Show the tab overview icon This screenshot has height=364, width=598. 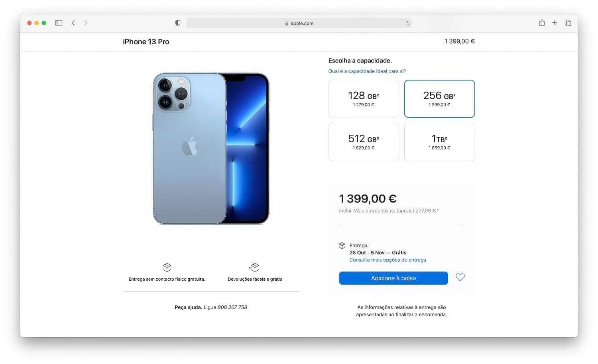(x=568, y=23)
